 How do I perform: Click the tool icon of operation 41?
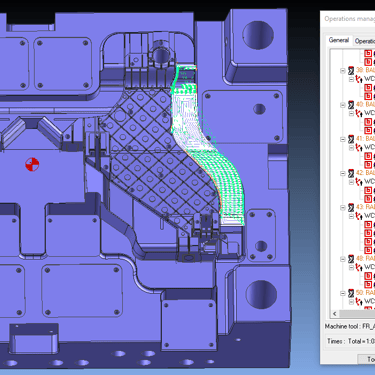tap(351, 139)
